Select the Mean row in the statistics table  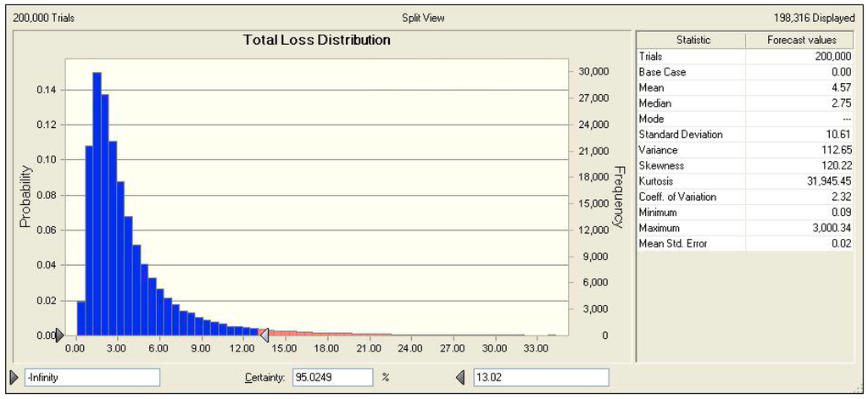point(746,87)
